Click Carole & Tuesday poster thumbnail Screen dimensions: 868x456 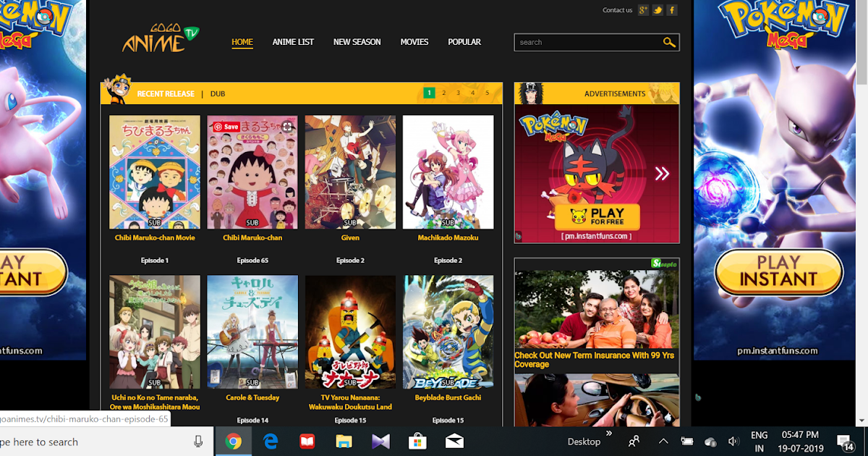coord(252,332)
